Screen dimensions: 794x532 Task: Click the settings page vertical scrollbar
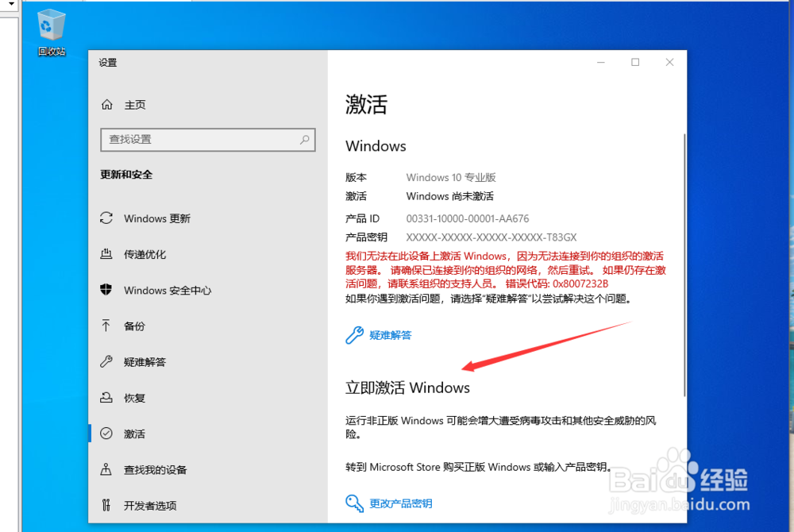684,264
